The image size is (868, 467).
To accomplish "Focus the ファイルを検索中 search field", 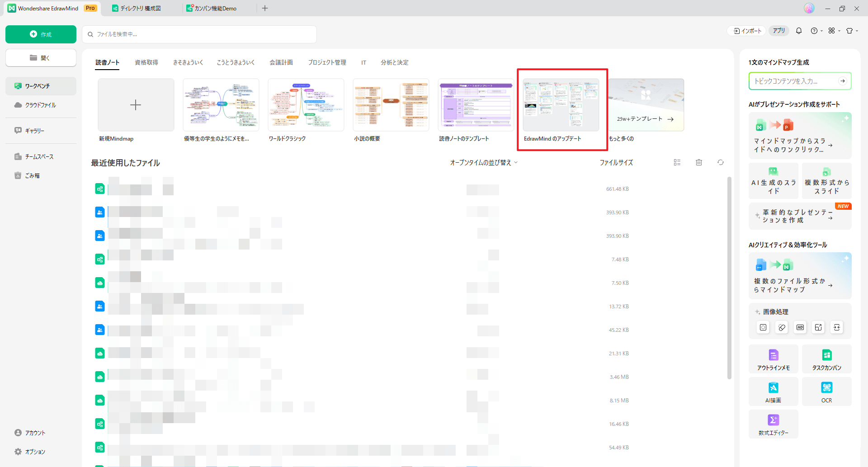I will coord(199,34).
